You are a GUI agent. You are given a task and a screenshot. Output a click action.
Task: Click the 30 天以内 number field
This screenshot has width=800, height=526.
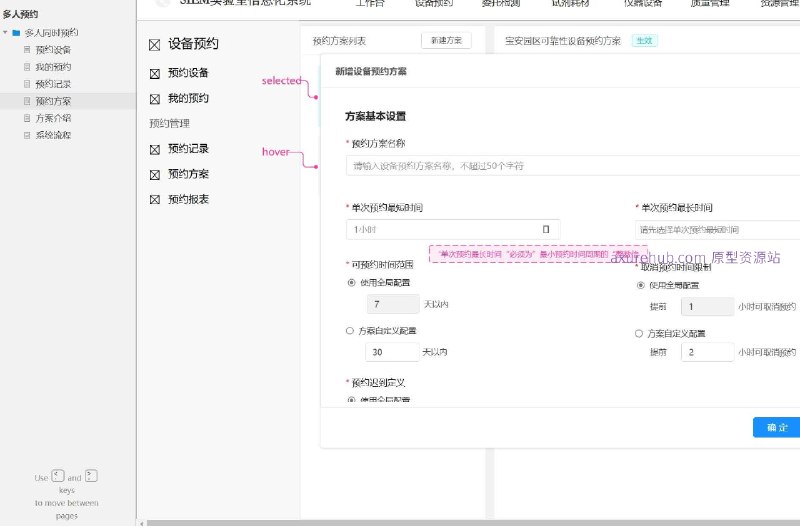coord(392,352)
